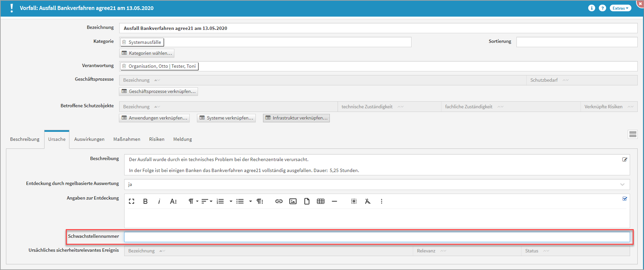The width and height of the screenshot is (644, 270).
Task: Insert an image into the editor
Action: (x=293, y=201)
